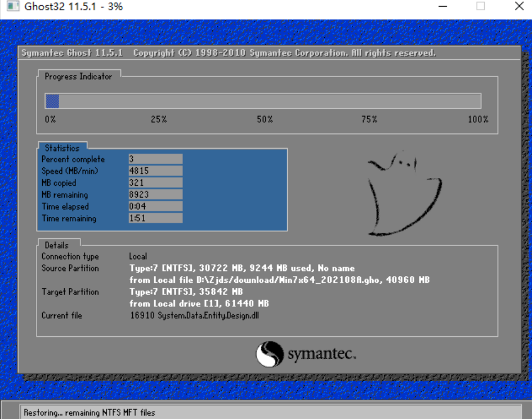
Task: Click the progress bar near the 50% mark
Action: (x=263, y=101)
